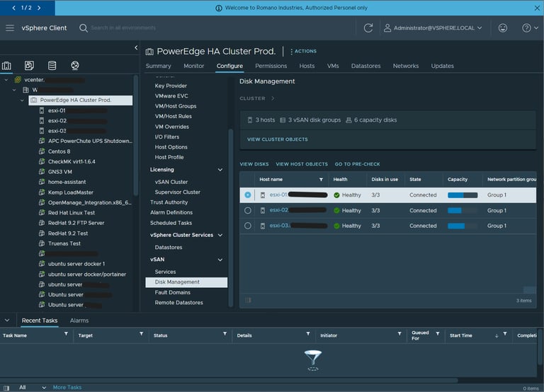Switch to Hosts and Clusters inventory icon

[x=7, y=66]
